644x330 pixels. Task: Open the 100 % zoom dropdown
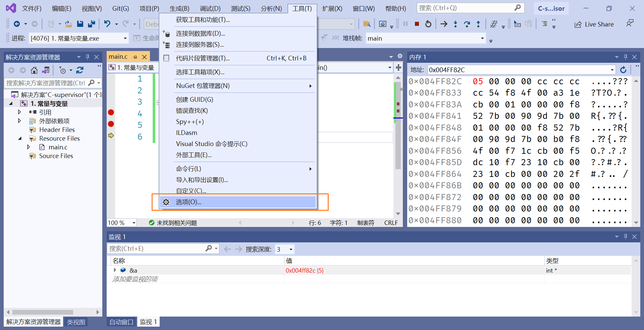134,223
